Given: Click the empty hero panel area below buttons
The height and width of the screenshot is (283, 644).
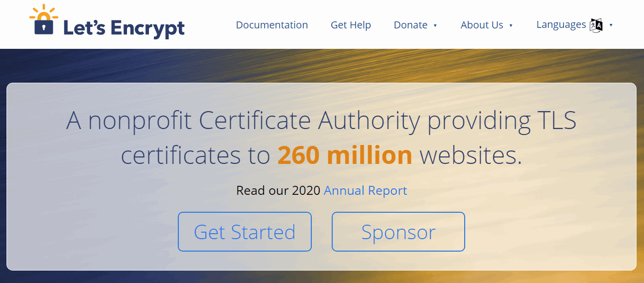Looking at the screenshot, I should pos(321,261).
